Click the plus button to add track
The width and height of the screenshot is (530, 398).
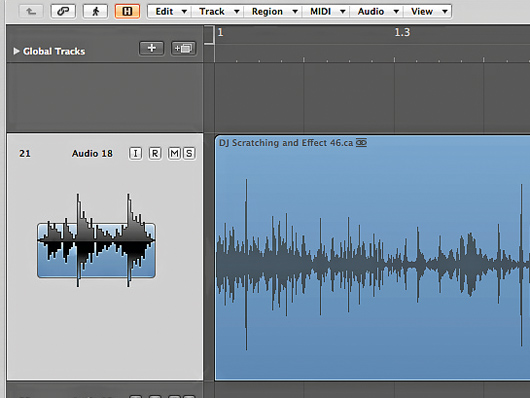(151, 48)
